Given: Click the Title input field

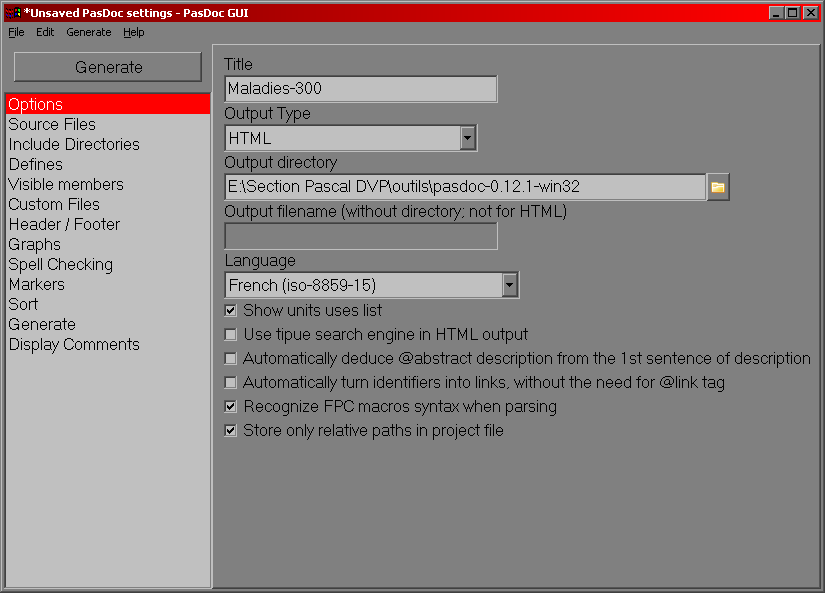Looking at the screenshot, I should (360, 89).
